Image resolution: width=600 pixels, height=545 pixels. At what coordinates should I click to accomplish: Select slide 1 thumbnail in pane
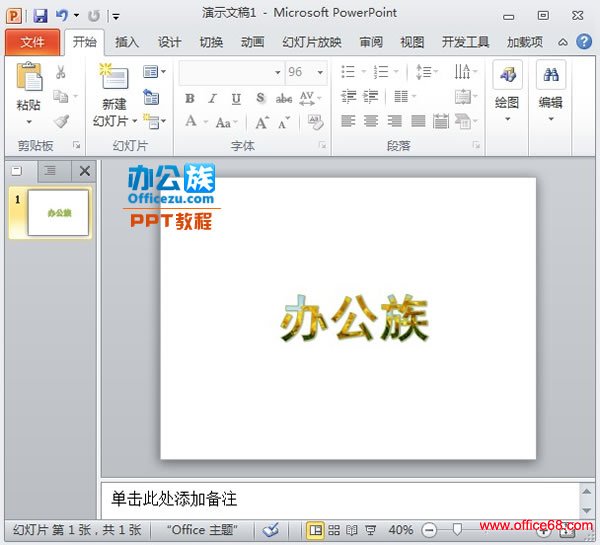pyautogui.click(x=58, y=212)
